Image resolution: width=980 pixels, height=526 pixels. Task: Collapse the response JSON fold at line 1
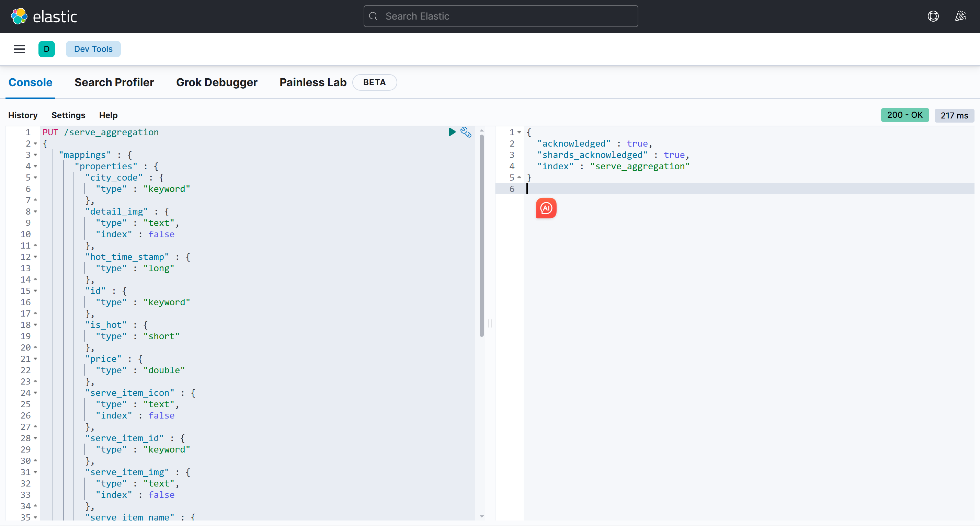pyautogui.click(x=519, y=132)
